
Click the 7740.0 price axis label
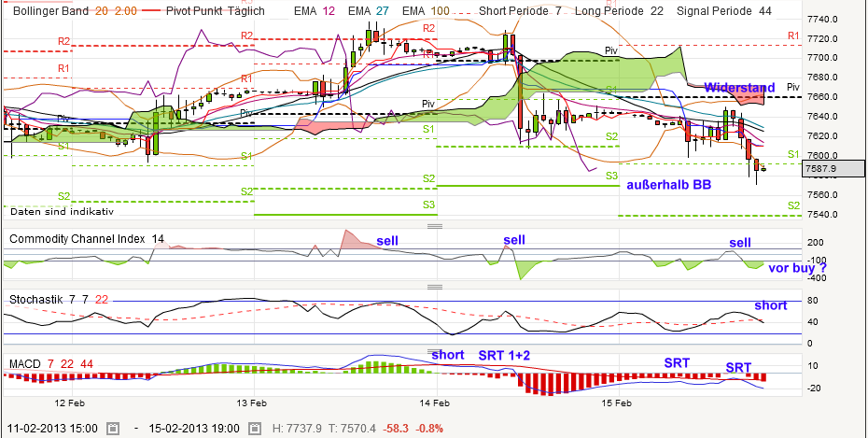[822, 20]
